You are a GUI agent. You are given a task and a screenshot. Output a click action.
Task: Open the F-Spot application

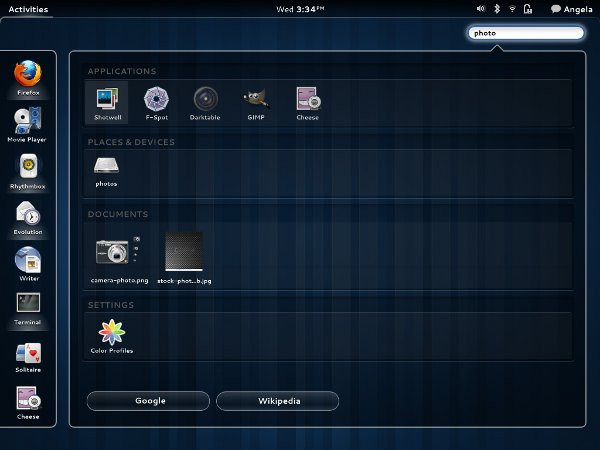pyautogui.click(x=156, y=100)
